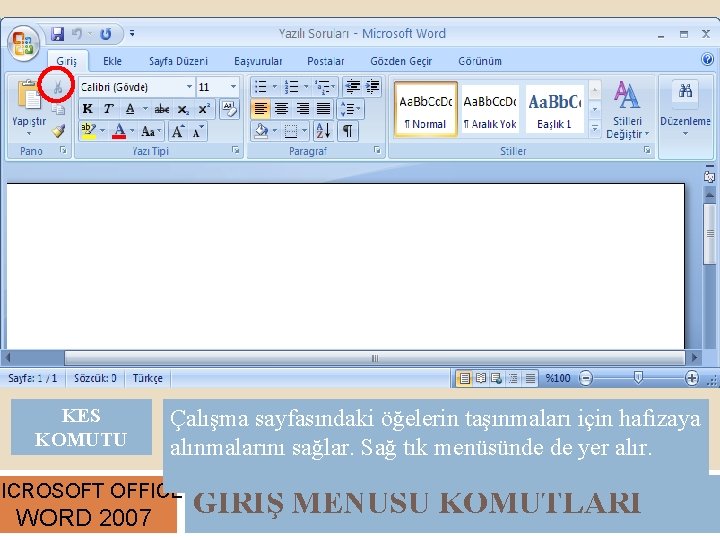Open the Postalar tab

coord(326,61)
